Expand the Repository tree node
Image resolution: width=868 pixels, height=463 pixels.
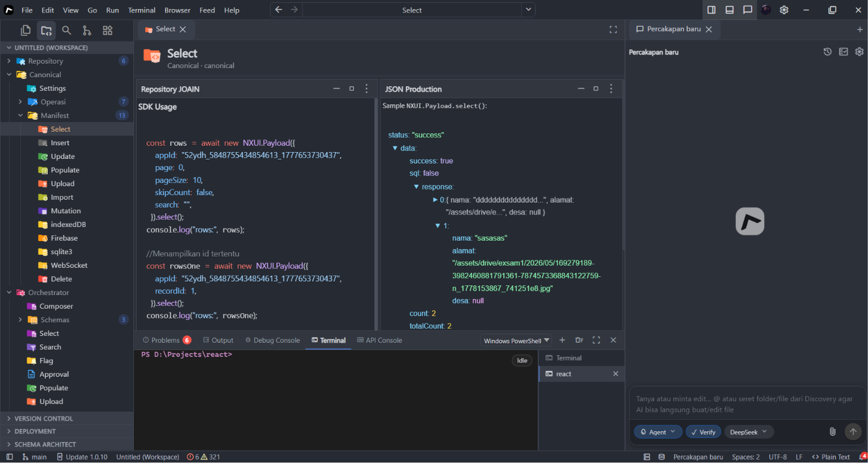9,61
